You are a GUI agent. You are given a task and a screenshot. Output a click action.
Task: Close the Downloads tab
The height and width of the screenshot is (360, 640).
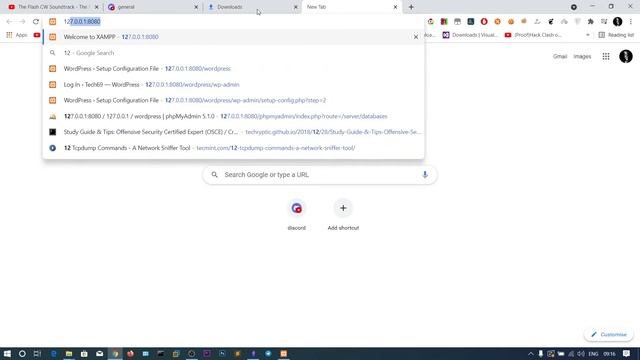pos(296,7)
